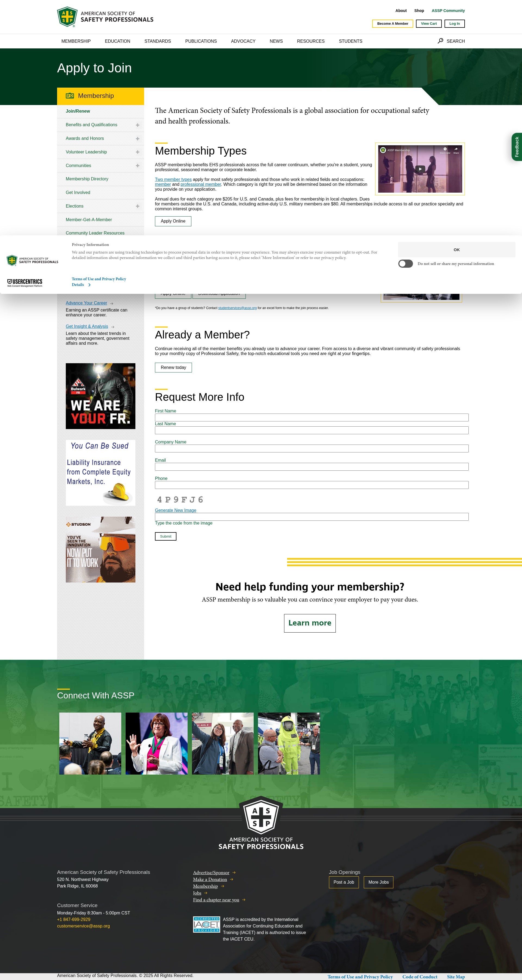Open Bulwark We Are Your FR ad

pyautogui.click(x=100, y=396)
